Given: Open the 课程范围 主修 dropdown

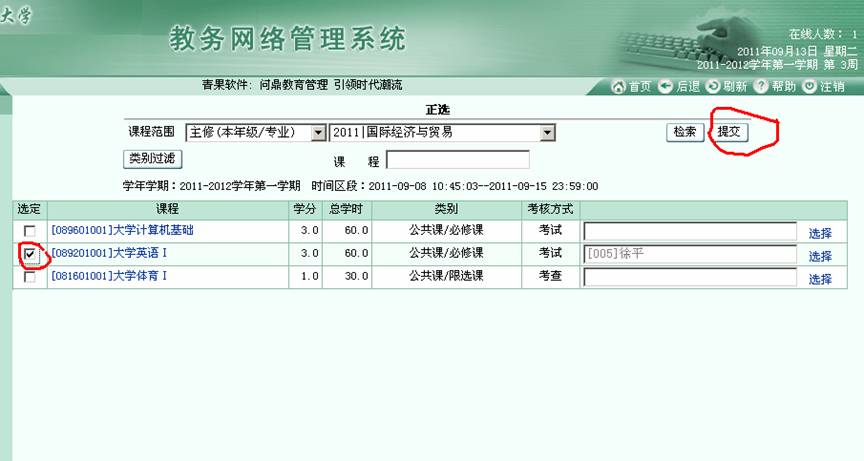Looking at the screenshot, I should pos(318,132).
